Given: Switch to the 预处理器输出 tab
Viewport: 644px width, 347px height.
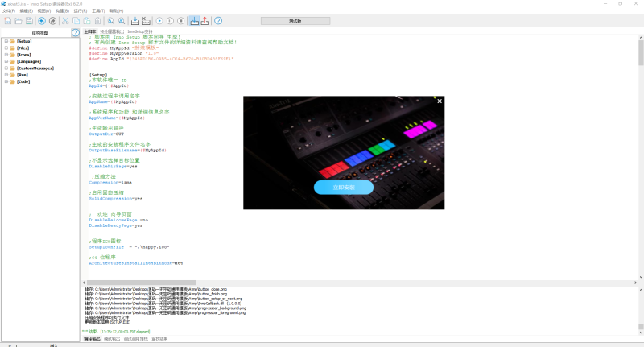Looking at the screenshot, I should 112,31.
